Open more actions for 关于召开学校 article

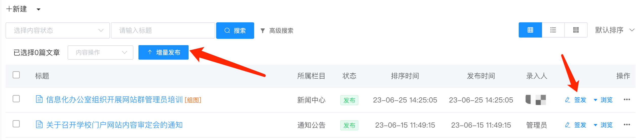pos(627,125)
